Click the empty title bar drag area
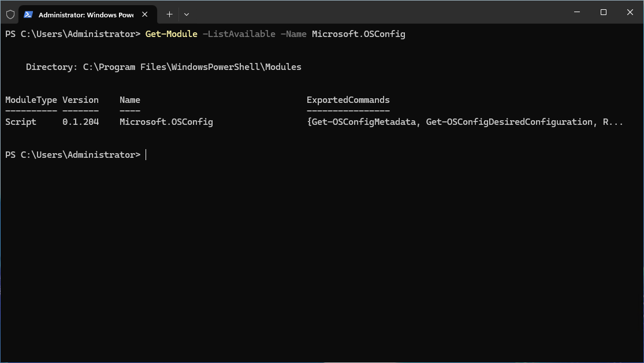644x363 pixels. 375,12
